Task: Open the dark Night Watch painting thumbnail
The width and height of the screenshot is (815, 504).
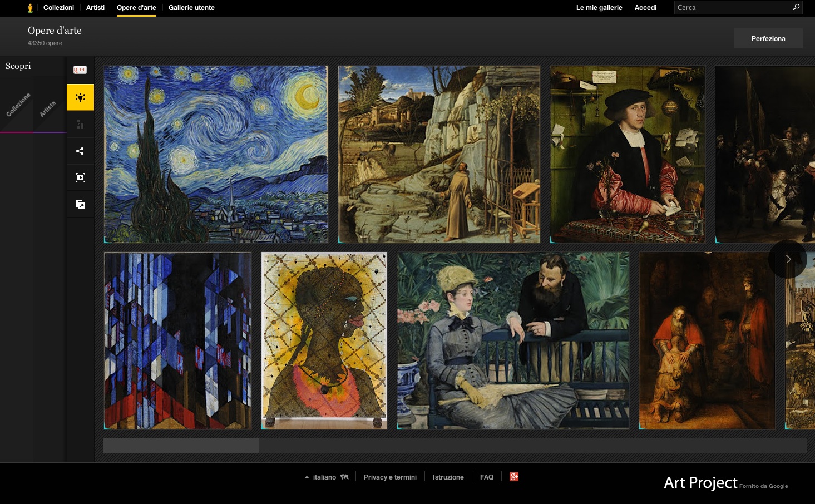Action: [765, 154]
